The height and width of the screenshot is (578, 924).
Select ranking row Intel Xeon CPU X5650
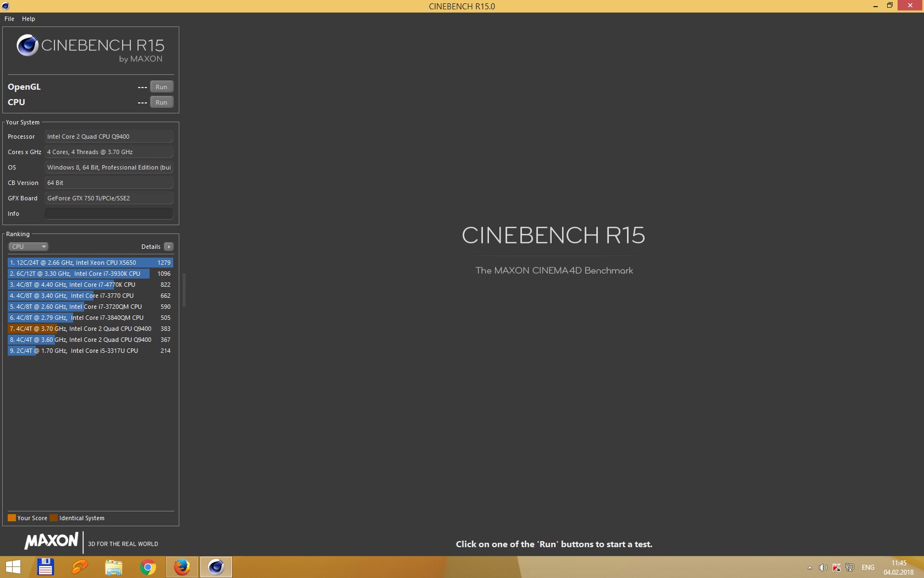click(91, 263)
